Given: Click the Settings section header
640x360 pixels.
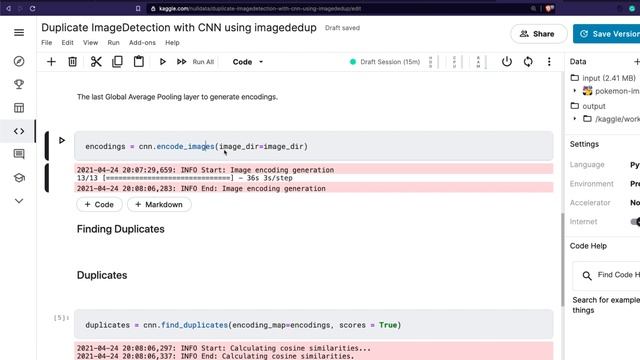Looking at the screenshot, I should click(584, 144).
